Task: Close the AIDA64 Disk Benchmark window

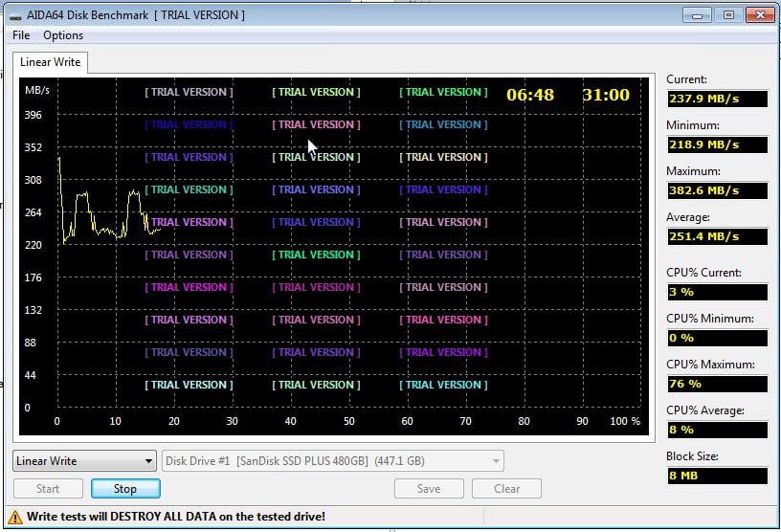Action: tap(760, 15)
